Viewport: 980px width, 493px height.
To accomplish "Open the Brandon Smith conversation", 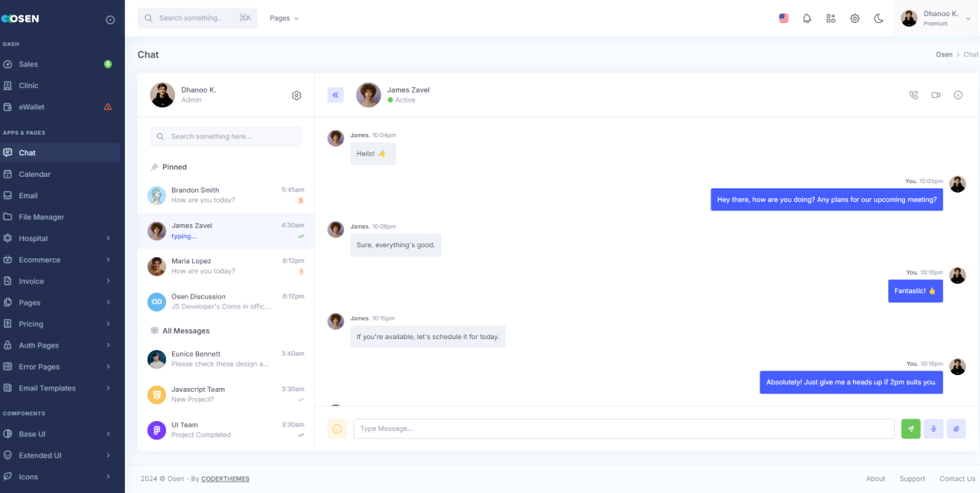I will 225,195.
